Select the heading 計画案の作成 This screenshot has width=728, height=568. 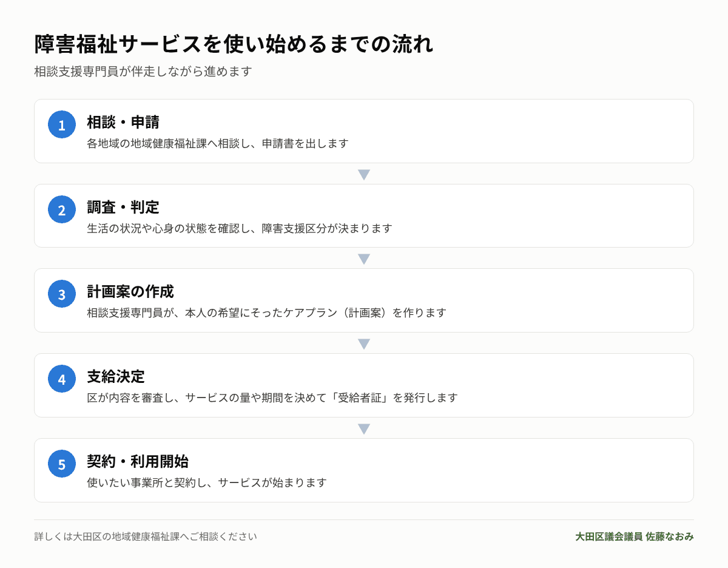[x=130, y=291]
